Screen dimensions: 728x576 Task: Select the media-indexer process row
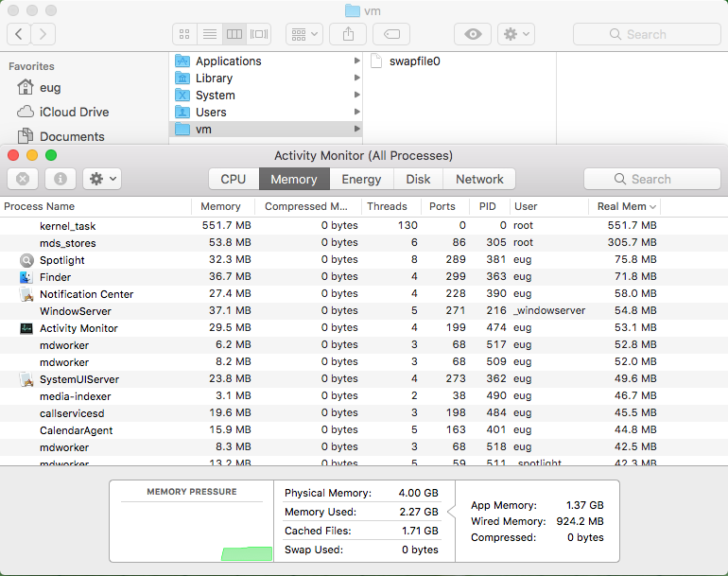tap(364, 396)
